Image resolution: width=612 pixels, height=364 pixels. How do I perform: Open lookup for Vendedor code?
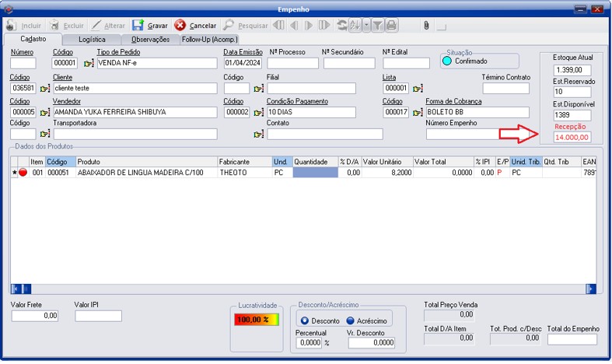pyautogui.click(x=44, y=112)
